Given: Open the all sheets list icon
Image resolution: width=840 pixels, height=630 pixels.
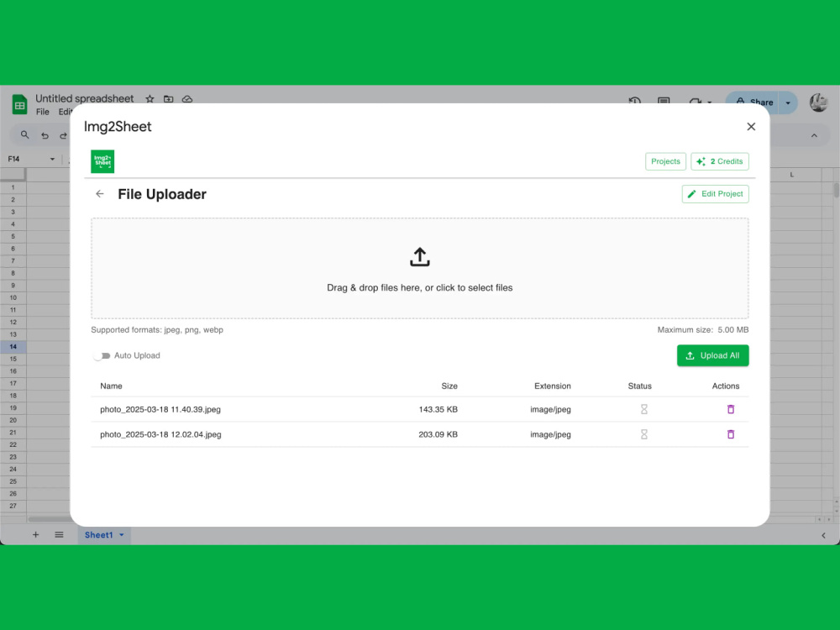Looking at the screenshot, I should coord(59,534).
